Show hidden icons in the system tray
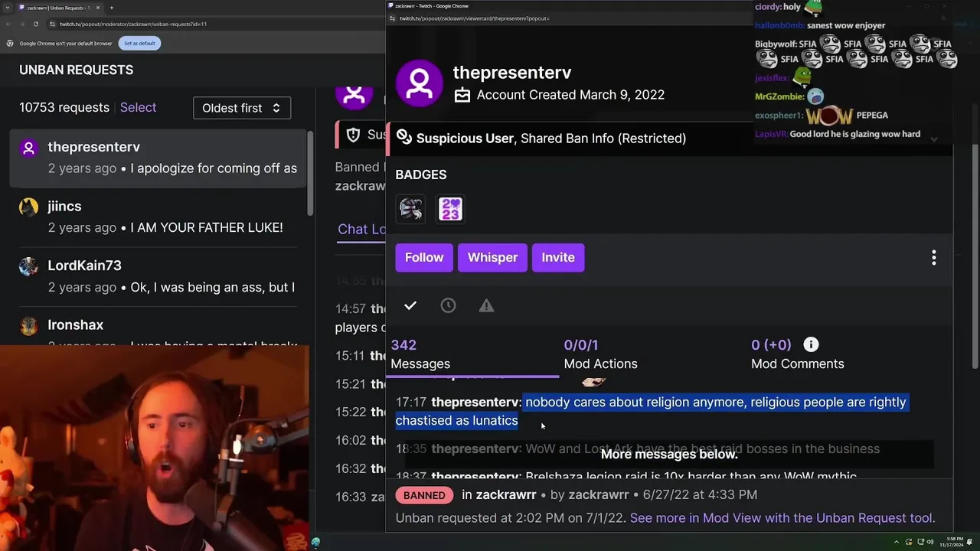This screenshot has width=980, height=551. pyautogui.click(x=896, y=542)
